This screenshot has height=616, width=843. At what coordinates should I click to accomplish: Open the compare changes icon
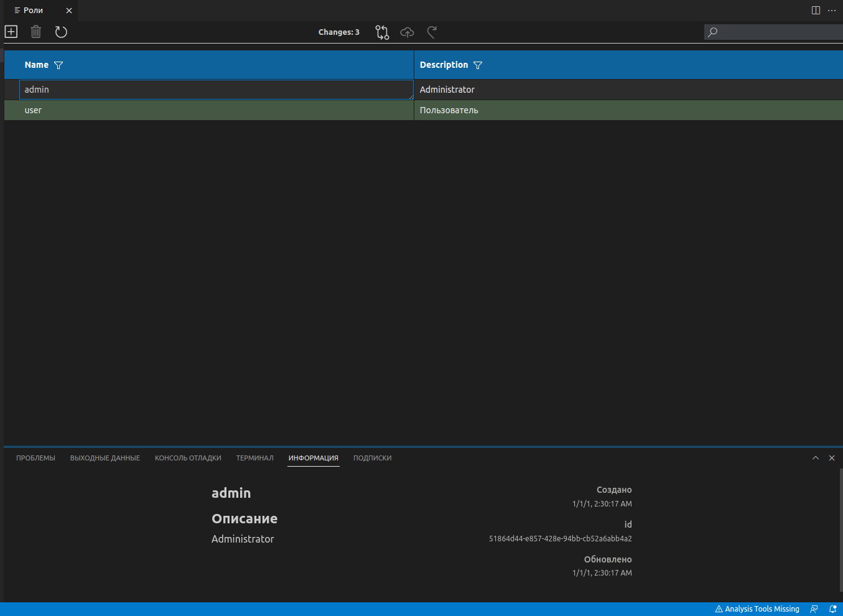click(x=382, y=32)
